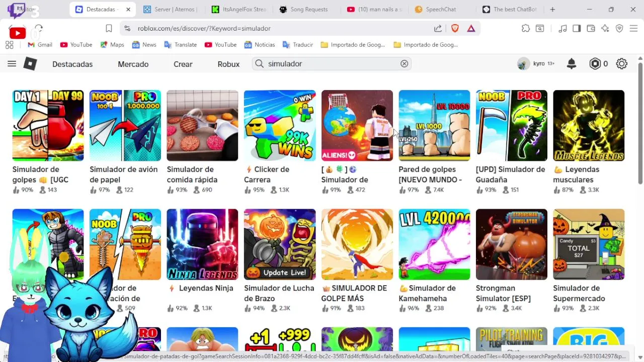The image size is (644, 362).
Task: Open the notifications bell
Action: [x=572, y=64]
